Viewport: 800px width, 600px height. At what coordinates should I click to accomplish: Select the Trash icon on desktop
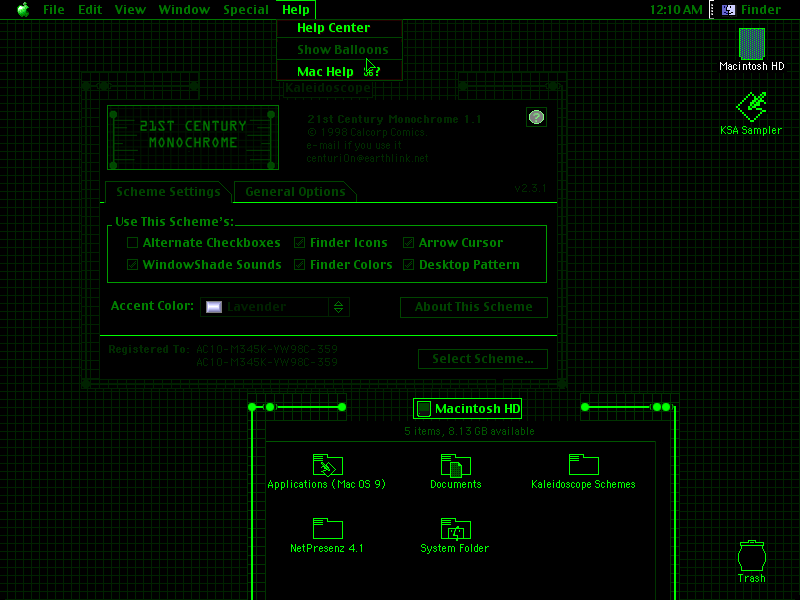752,556
